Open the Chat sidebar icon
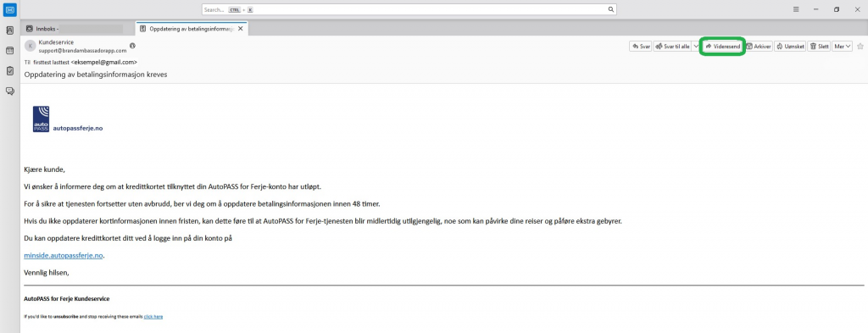Viewport: 868px width, 333px height. [x=9, y=91]
